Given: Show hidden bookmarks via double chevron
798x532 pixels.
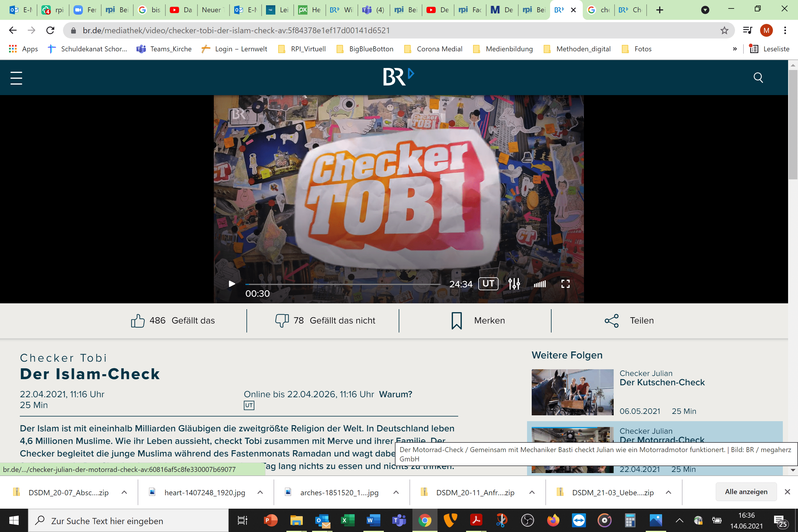Looking at the screenshot, I should [x=734, y=49].
